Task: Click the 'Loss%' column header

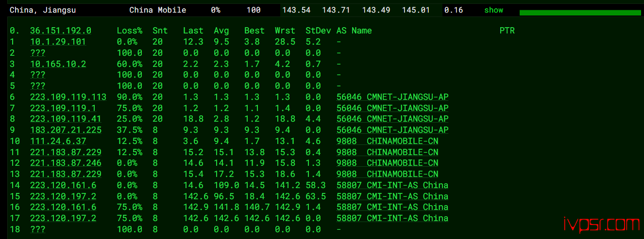Action: [130, 31]
